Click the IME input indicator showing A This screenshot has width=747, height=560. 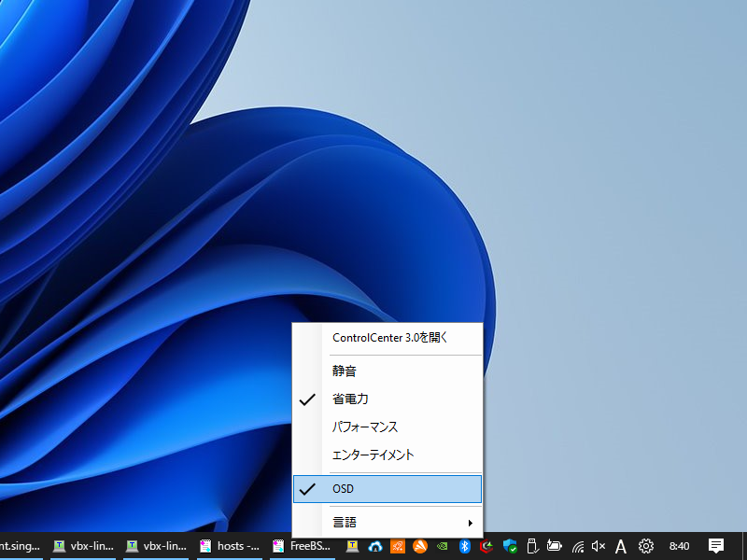(x=622, y=546)
